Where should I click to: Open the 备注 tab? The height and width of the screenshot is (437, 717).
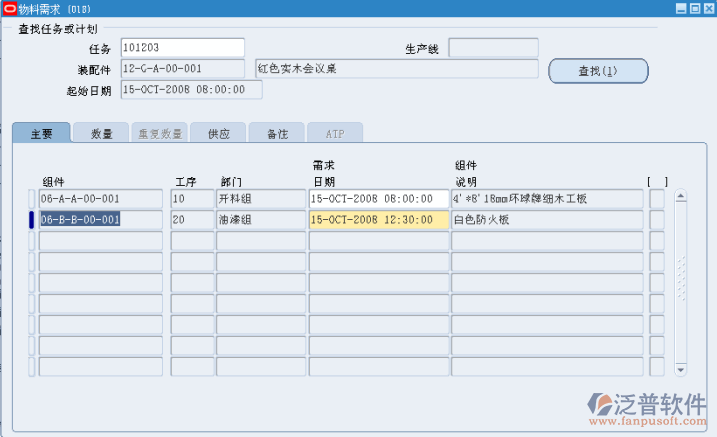pyautogui.click(x=277, y=133)
